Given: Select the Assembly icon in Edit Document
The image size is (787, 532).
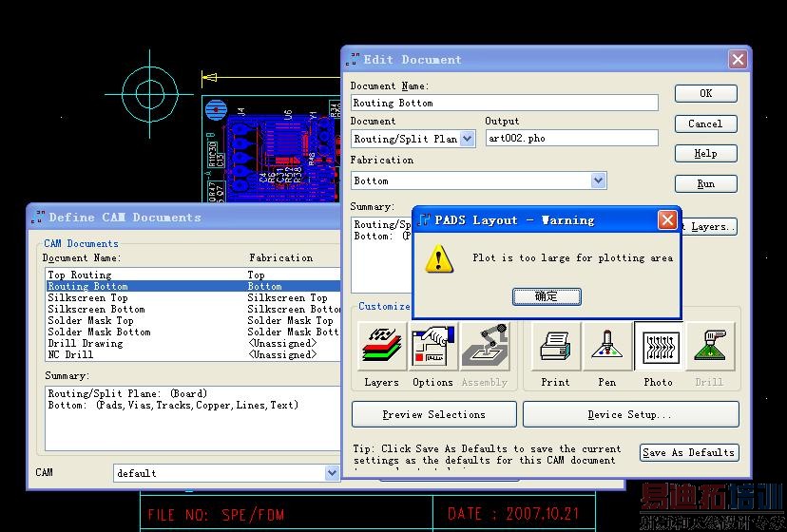Looking at the screenshot, I should [486, 348].
